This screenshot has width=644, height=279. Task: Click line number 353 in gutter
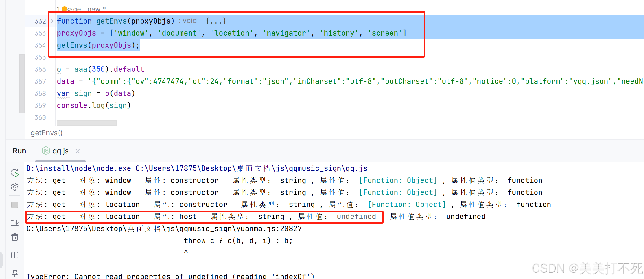click(40, 33)
